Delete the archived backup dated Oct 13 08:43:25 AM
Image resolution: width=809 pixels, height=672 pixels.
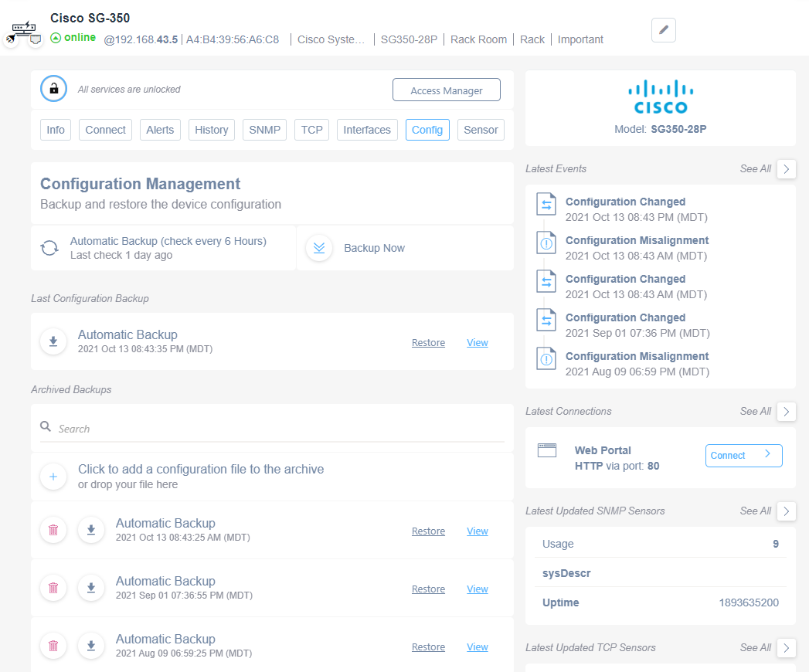tap(53, 530)
